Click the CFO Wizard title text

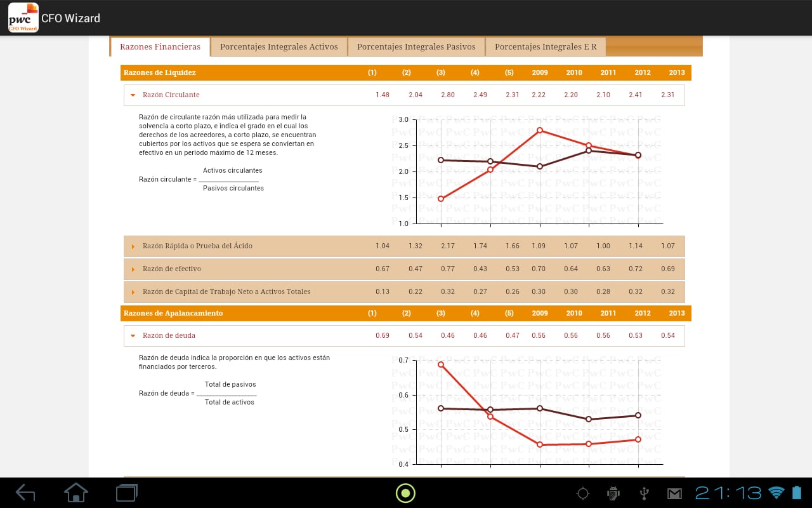tap(70, 18)
